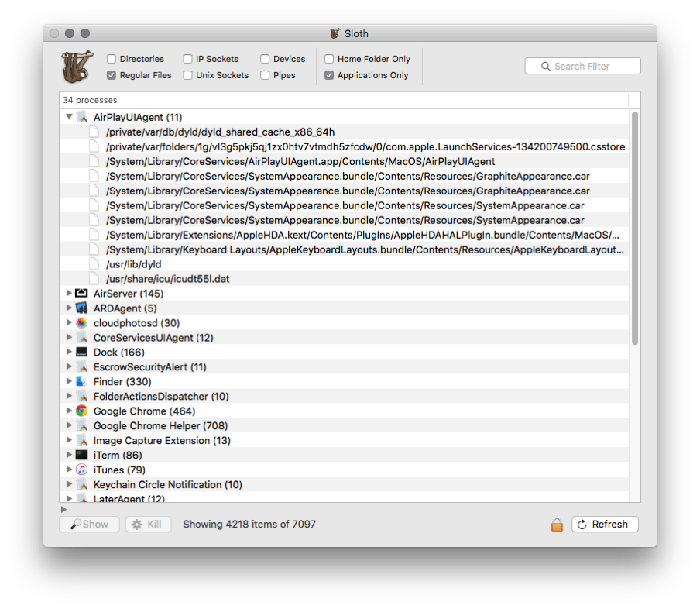Collapse the AirPlayUIAgent tree row
Viewport: 700px width, 609px height.
[69, 117]
